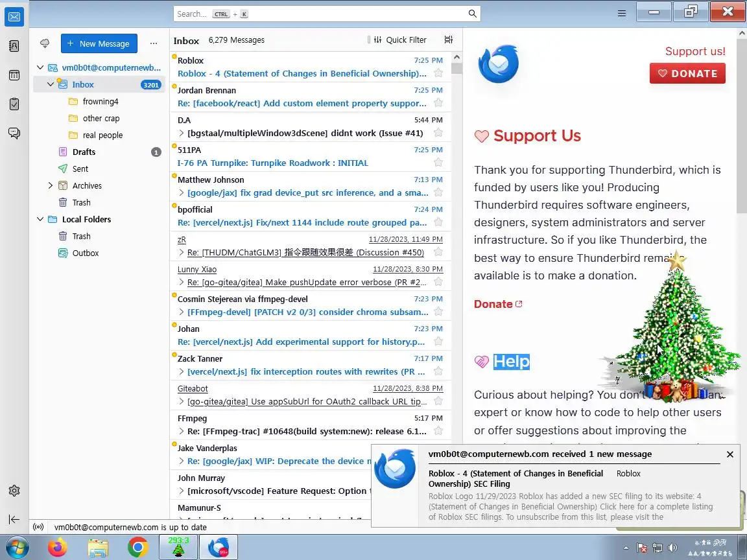The image size is (747, 560).
Task: Click the search magnifier icon
Action: [472, 14]
